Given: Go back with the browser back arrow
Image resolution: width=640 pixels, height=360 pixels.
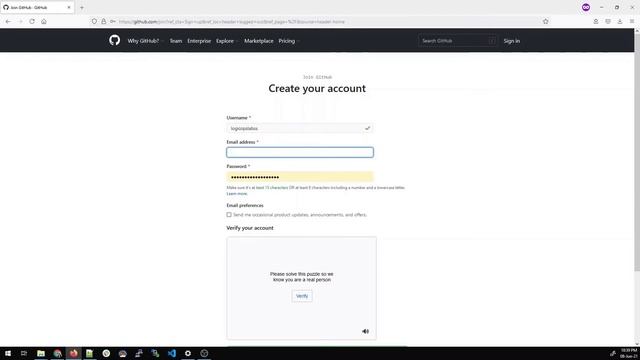Looking at the screenshot, I should (8, 21).
